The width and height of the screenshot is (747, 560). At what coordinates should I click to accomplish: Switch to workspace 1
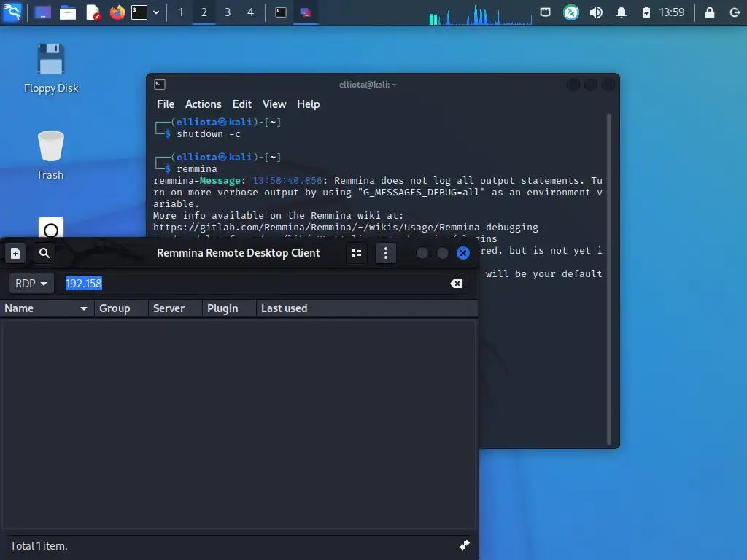[181, 12]
